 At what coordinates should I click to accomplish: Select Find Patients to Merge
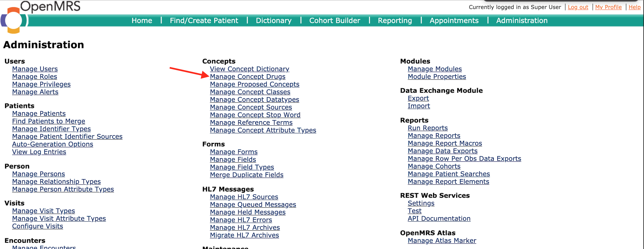coord(49,121)
